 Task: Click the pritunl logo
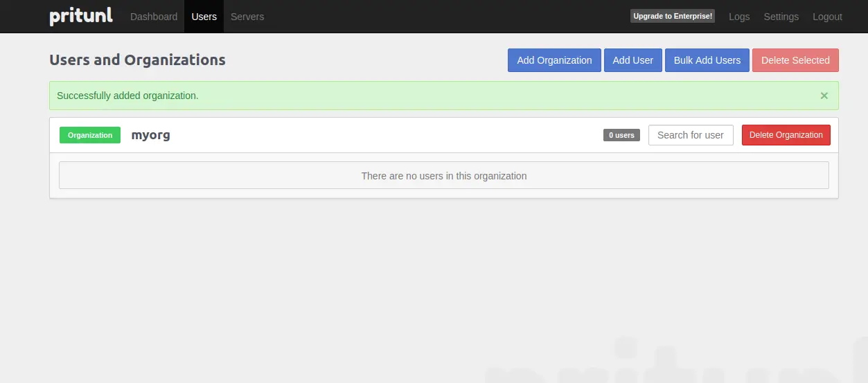[81, 16]
